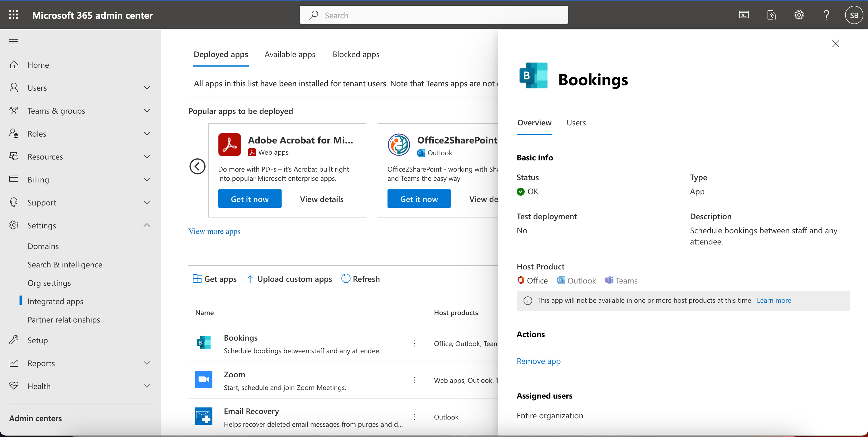
Task: Open the Users tab in Bookings panel
Action: tap(576, 123)
